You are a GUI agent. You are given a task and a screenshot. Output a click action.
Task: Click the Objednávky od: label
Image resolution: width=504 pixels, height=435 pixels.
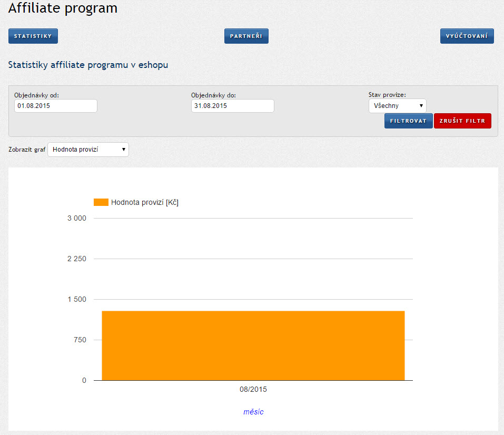coord(36,95)
